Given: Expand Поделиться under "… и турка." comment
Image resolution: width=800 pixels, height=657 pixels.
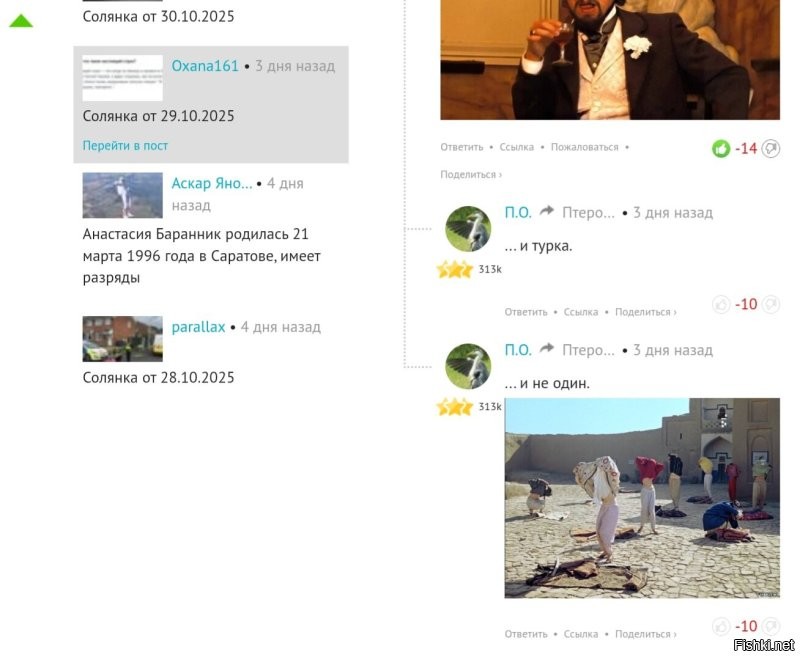Looking at the screenshot, I should (x=645, y=312).
